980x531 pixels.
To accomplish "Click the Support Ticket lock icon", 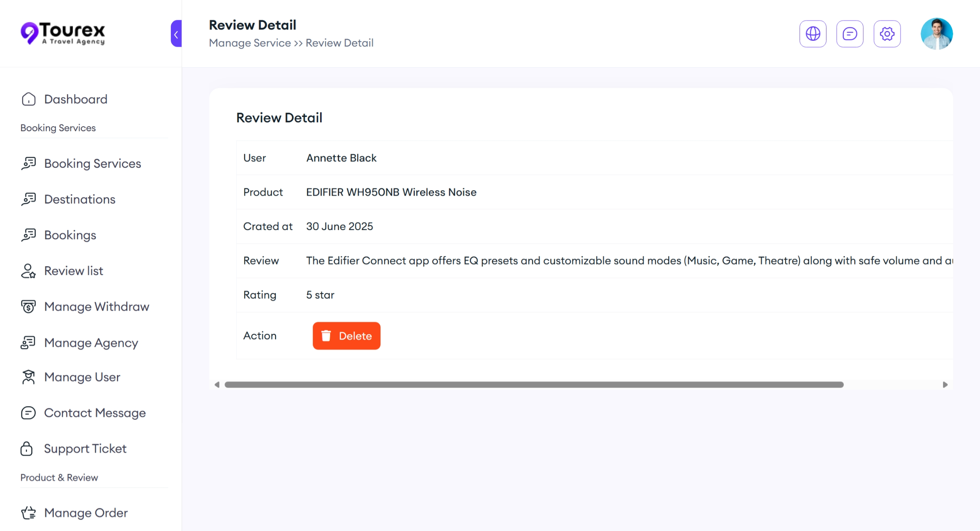I will coord(27,449).
